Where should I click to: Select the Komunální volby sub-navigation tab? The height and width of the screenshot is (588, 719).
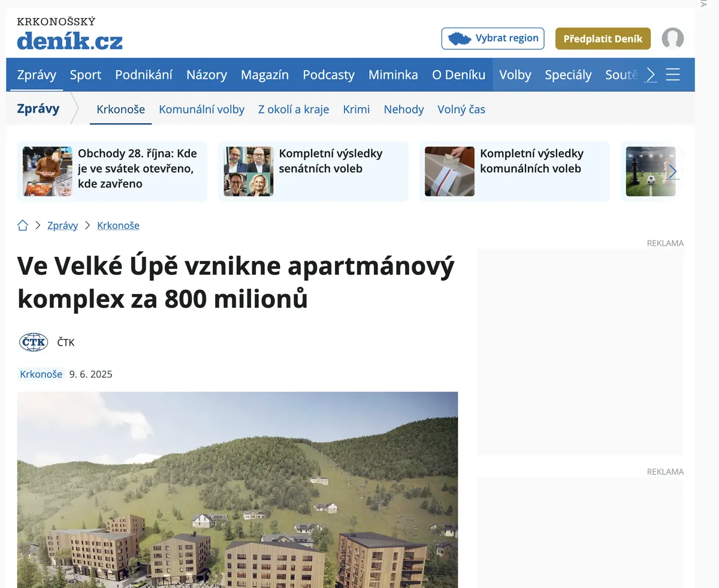click(x=201, y=109)
